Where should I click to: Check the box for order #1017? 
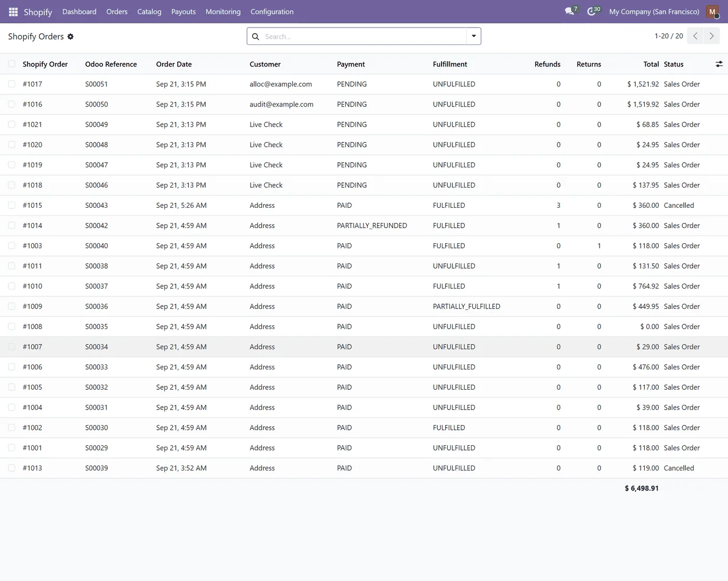11,84
